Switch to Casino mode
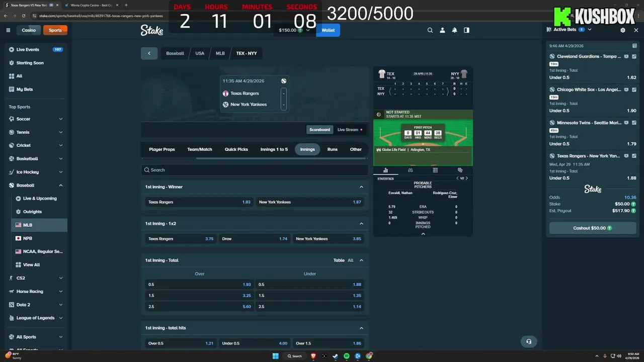 (29, 30)
